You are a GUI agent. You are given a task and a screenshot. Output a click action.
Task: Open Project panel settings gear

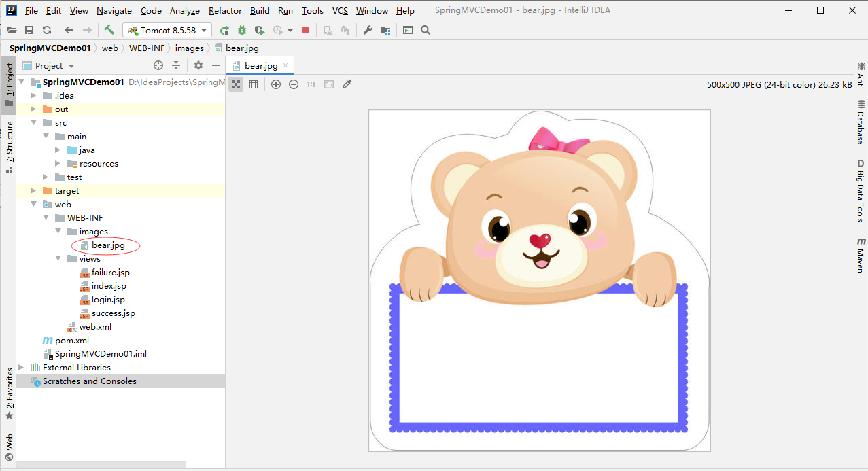click(198, 65)
